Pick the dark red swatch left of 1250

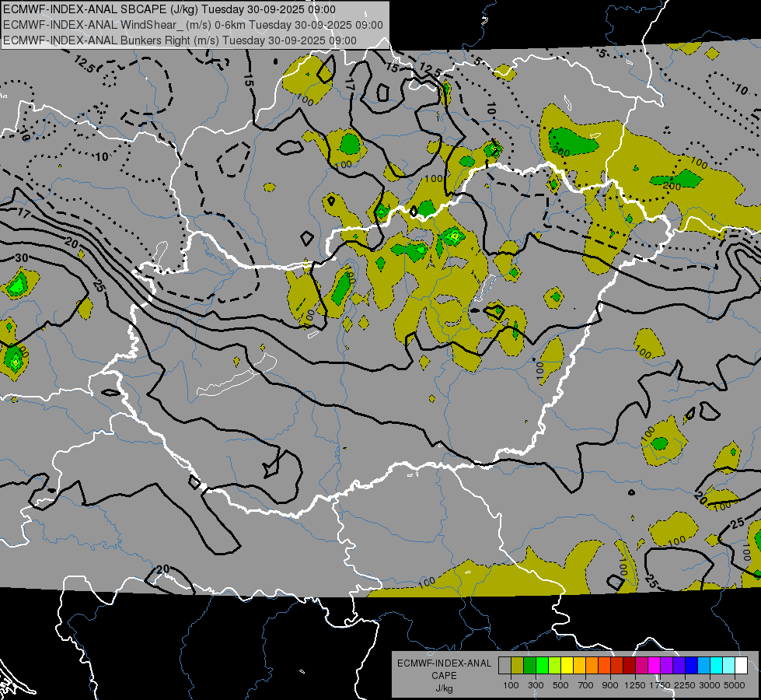pyautogui.click(x=629, y=665)
